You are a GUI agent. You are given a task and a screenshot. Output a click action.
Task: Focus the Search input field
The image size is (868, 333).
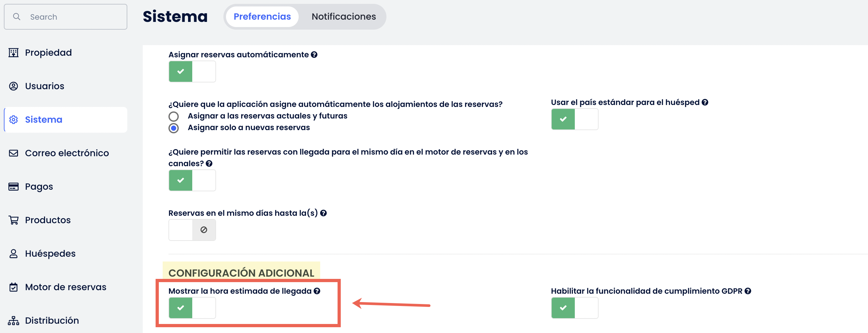(74, 17)
